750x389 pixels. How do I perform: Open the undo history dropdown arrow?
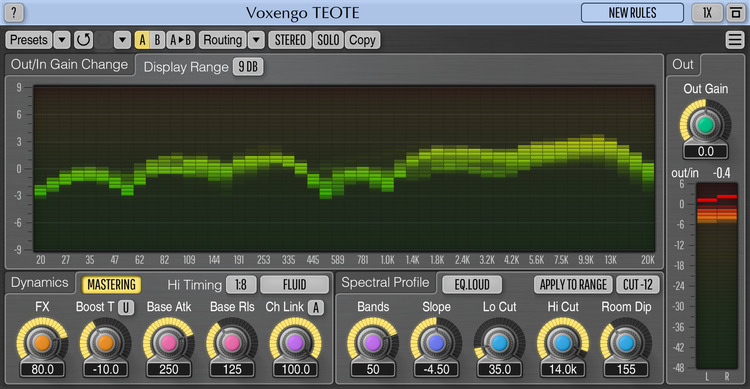click(x=122, y=40)
